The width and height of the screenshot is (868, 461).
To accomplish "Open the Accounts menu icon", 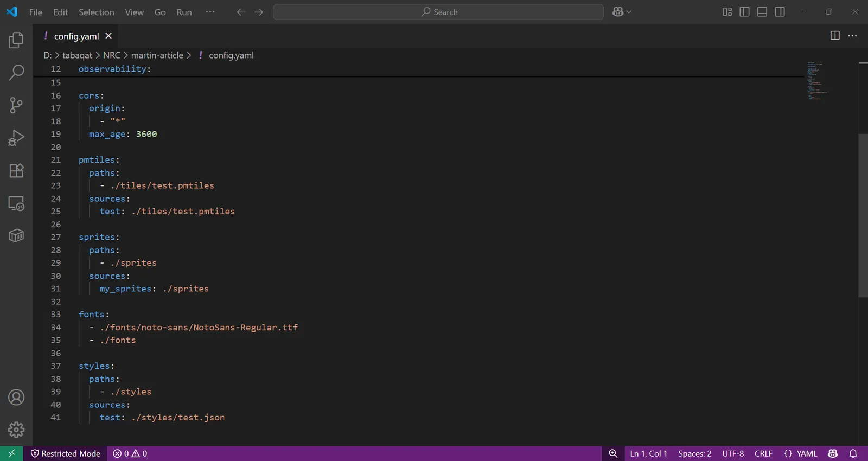I will [x=16, y=398].
